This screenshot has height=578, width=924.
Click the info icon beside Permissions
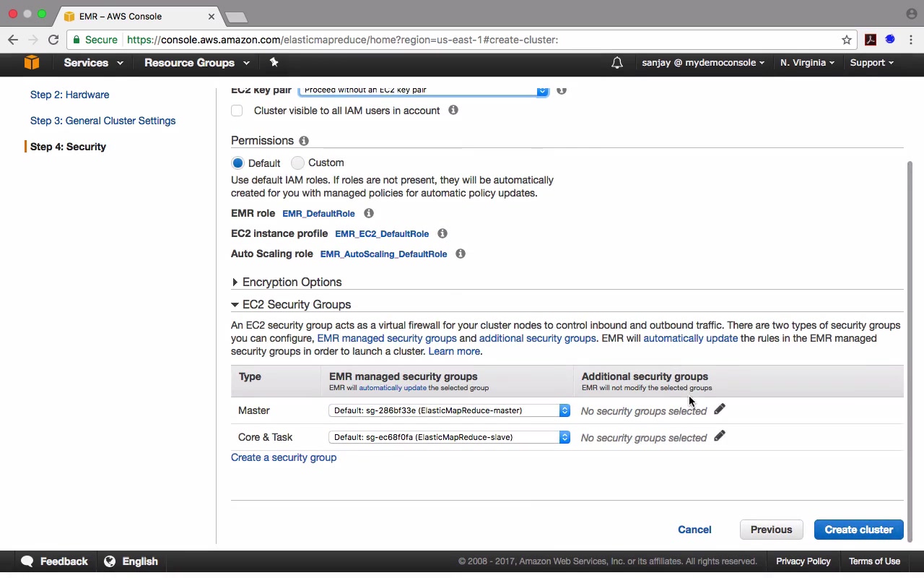[x=304, y=141]
